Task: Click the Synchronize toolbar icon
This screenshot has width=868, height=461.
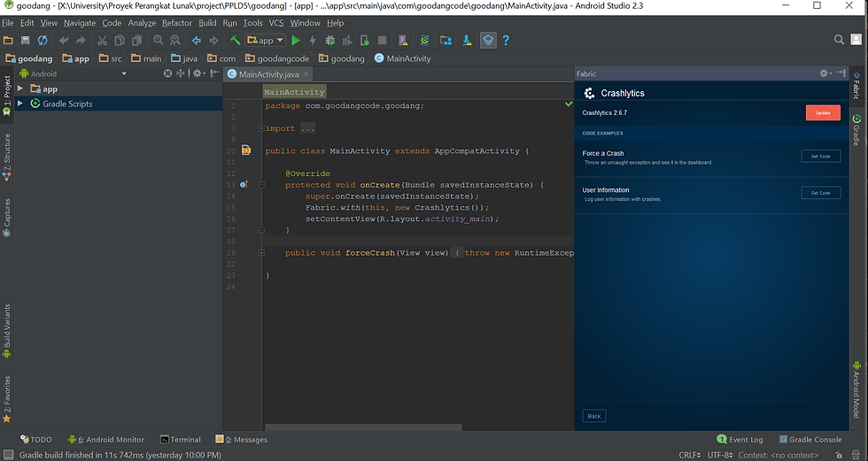Action: pos(43,41)
